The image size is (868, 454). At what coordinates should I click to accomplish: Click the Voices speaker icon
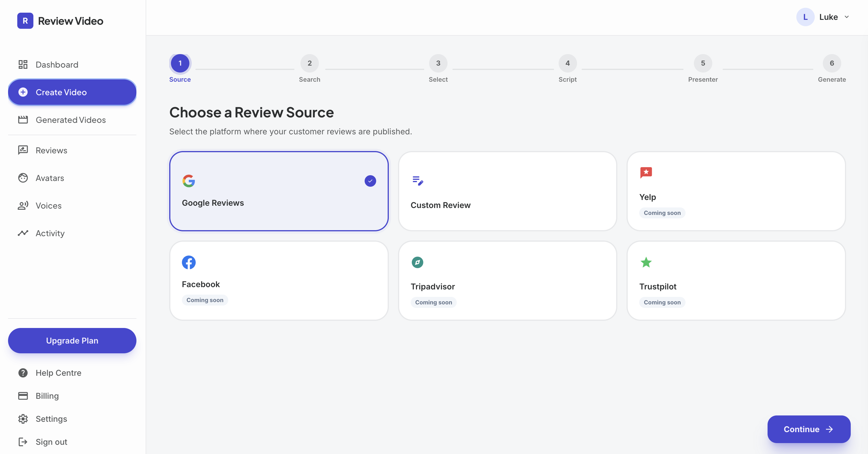[23, 205]
